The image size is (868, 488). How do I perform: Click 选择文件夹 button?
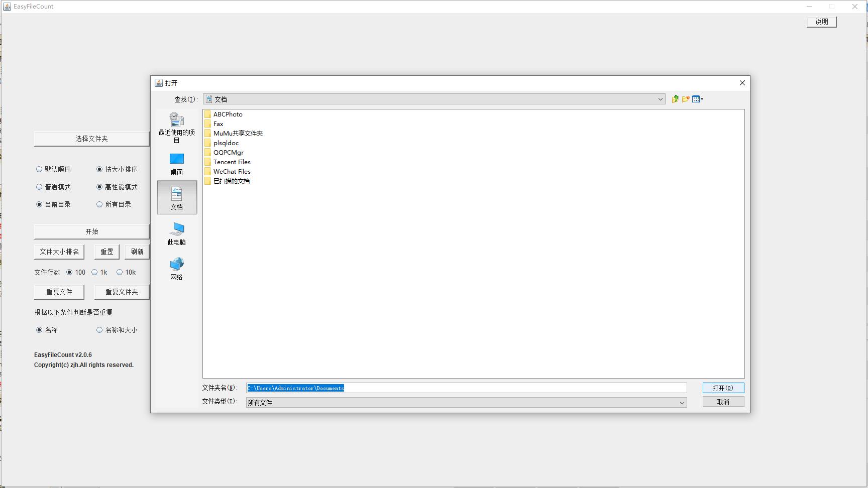pos(92,139)
